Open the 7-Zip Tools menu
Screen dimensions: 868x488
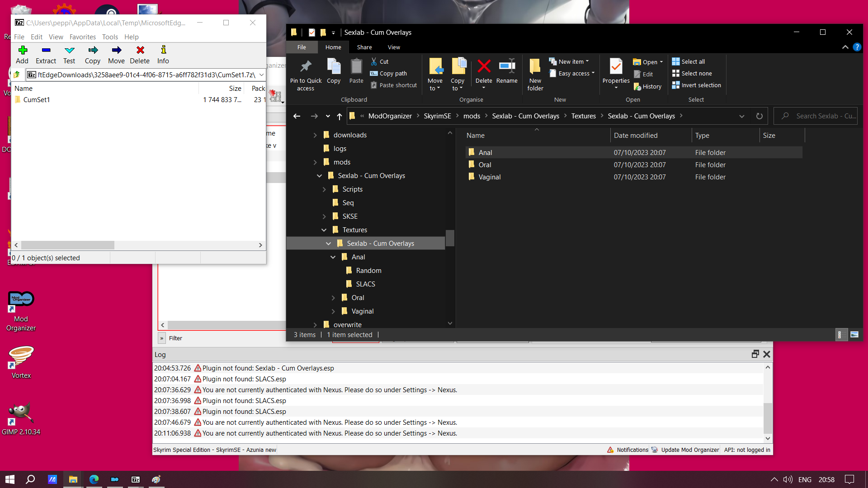110,37
